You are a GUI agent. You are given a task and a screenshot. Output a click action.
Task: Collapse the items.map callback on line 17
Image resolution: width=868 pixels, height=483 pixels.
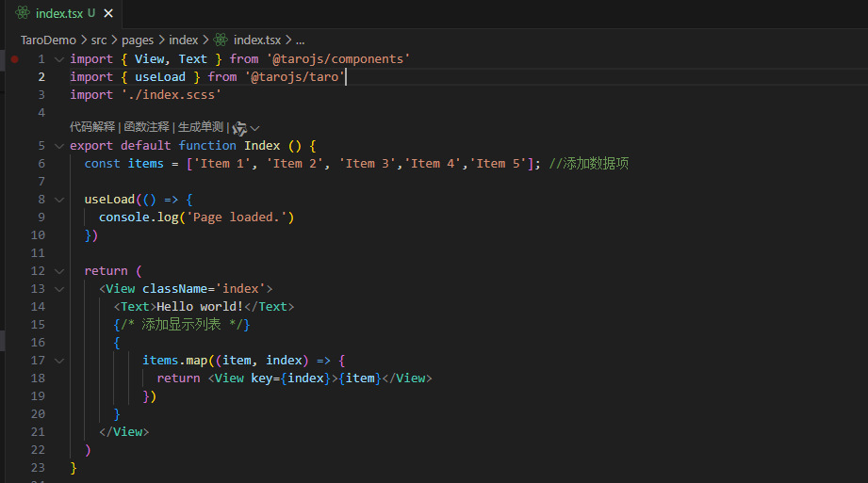coord(59,361)
